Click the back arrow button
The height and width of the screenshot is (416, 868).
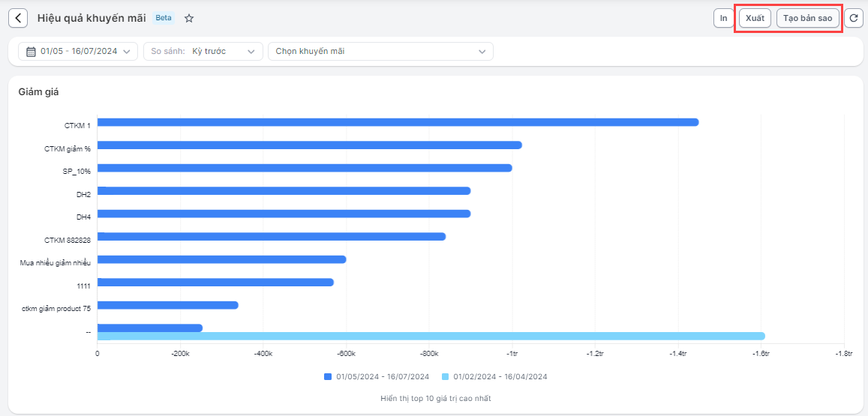pyautogui.click(x=18, y=18)
